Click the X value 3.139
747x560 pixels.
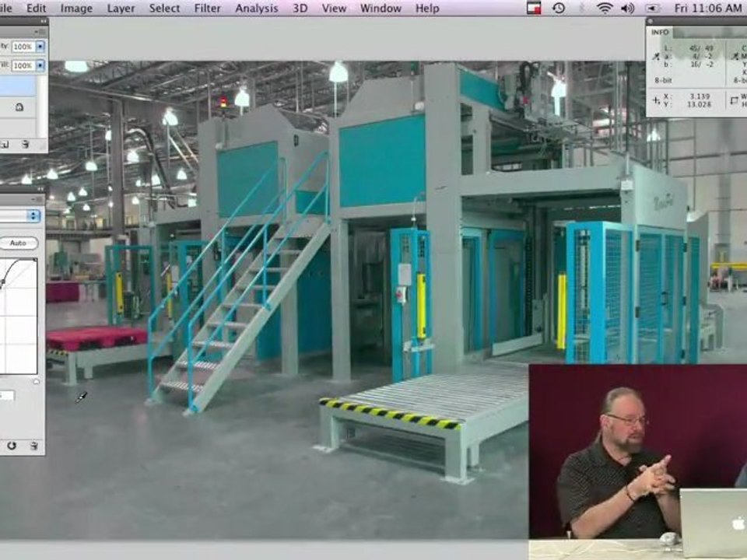tap(699, 96)
